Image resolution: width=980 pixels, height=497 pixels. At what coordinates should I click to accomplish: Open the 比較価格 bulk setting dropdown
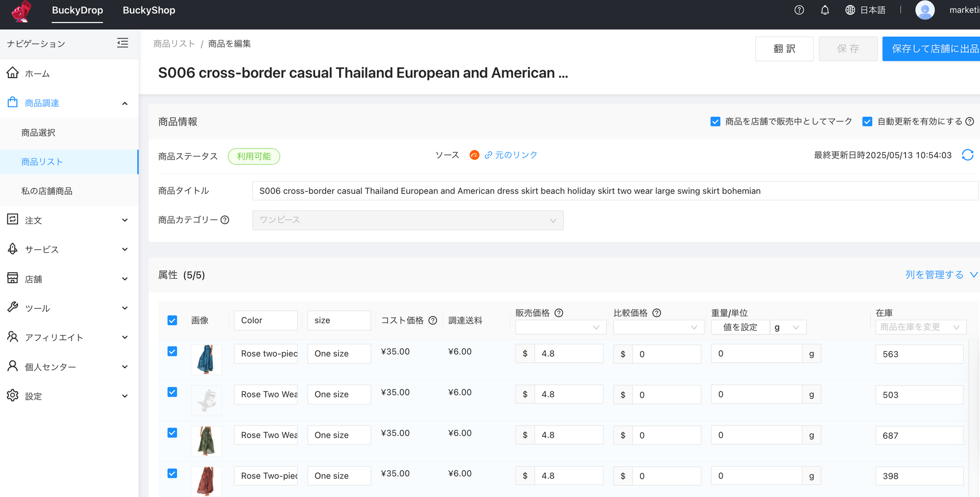tap(659, 327)
